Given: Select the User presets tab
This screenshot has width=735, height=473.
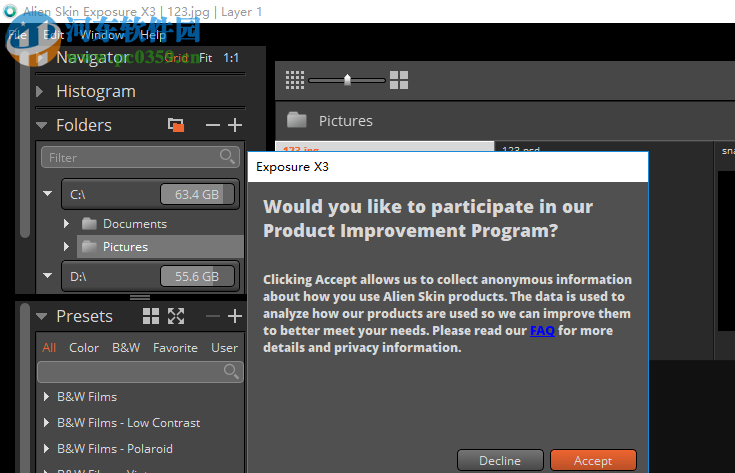Looking at the screenshot, I should click(224, 348).
